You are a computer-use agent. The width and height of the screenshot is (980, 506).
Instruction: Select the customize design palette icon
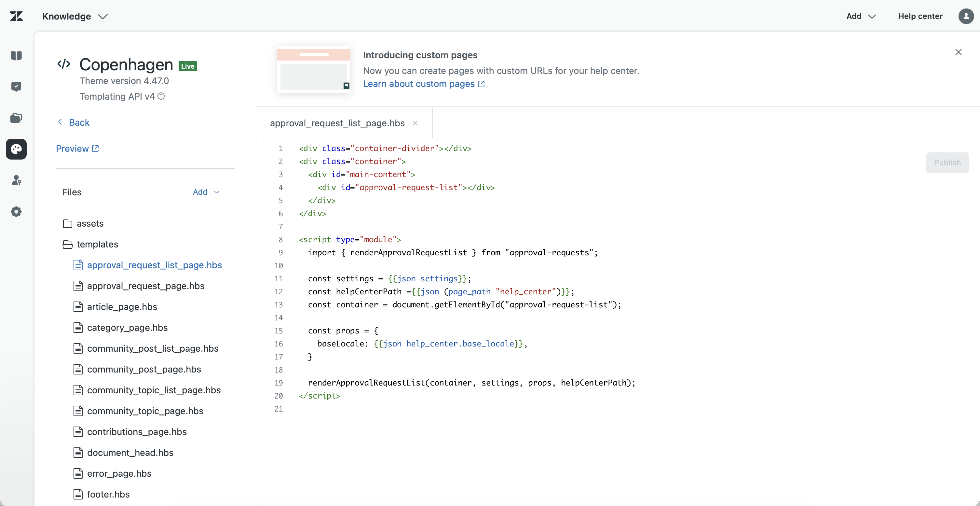(16, 149)
